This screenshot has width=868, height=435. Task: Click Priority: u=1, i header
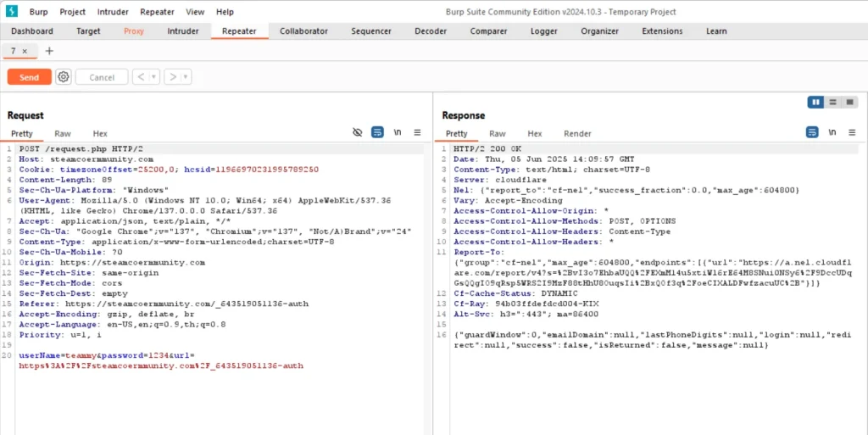click(x=60, y=335)
